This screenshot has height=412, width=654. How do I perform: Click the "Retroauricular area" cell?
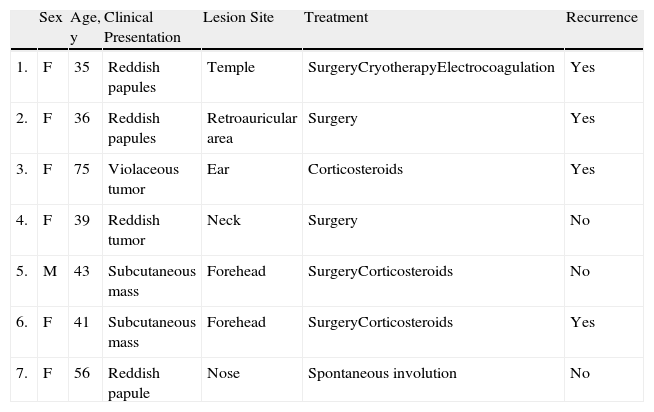coord(251,127)
